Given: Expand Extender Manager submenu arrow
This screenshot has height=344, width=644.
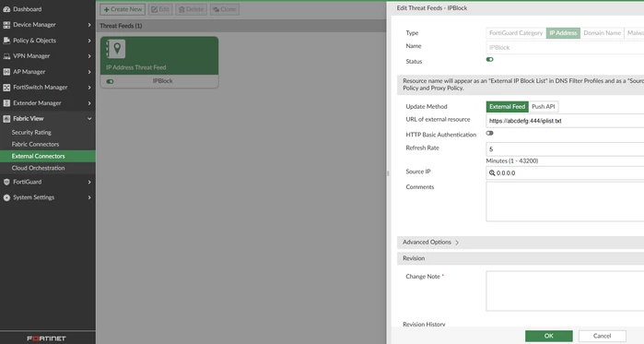Looking at the screenshot, I should coord(89,102).
